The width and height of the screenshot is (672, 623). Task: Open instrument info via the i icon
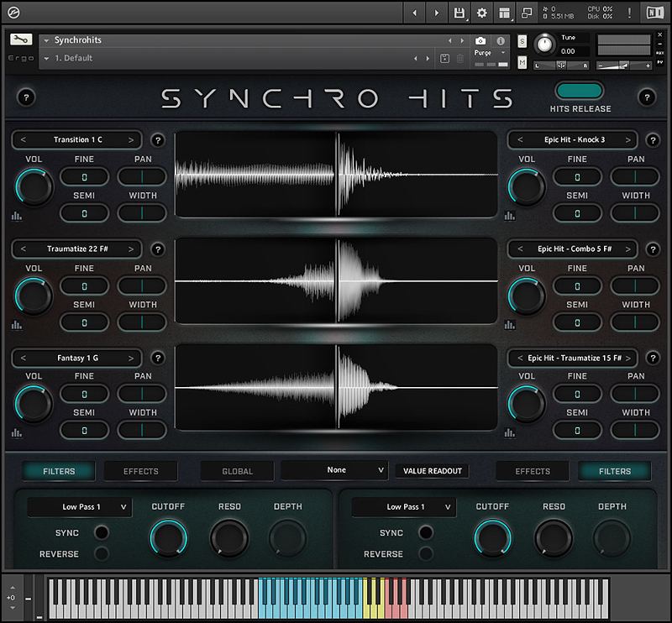tap(499, 40)
